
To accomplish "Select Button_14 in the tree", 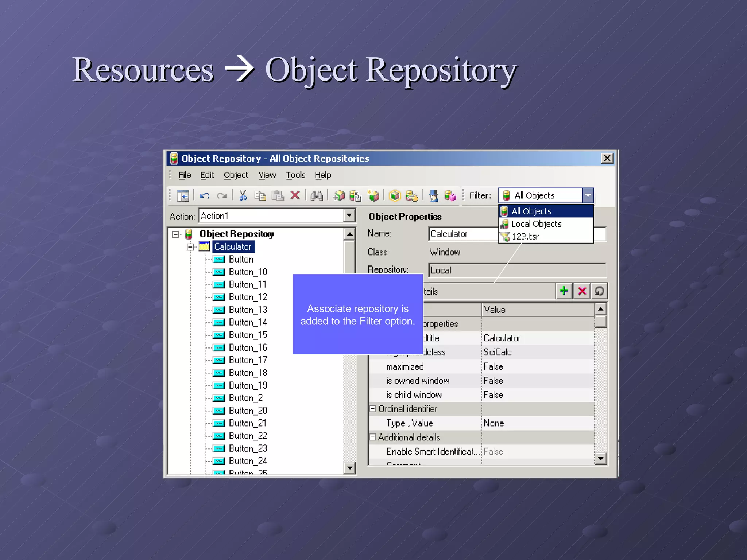I will point(248,322).
